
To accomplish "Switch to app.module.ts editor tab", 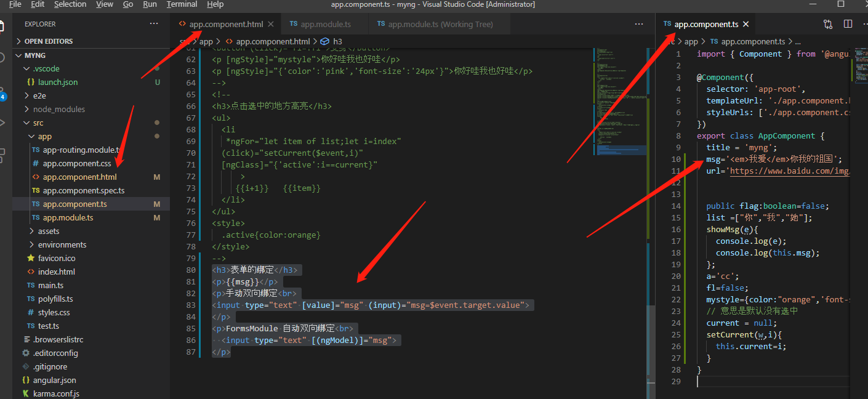I will pos(325,24).
